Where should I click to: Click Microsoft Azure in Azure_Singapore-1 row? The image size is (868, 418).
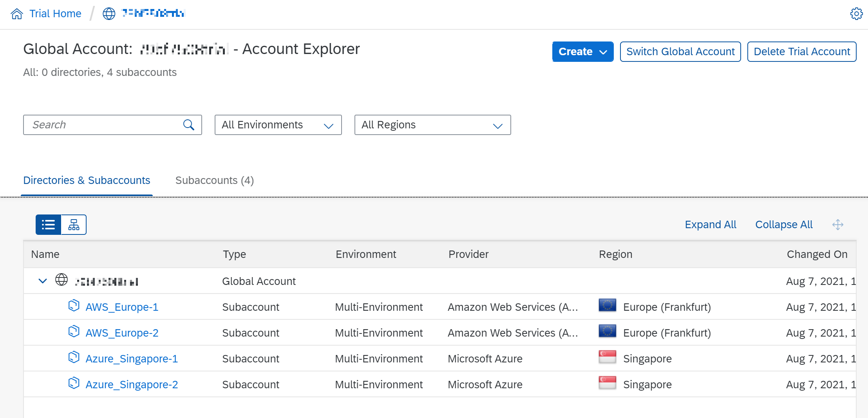pyautogui.click(x=485, y=359)
